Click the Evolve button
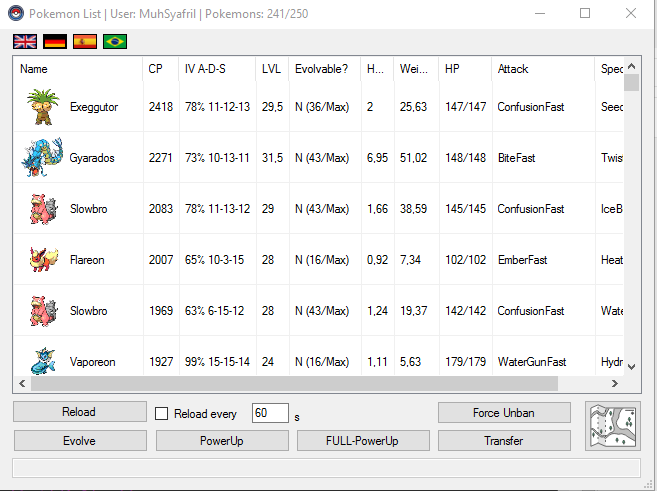 coord(80,441)
